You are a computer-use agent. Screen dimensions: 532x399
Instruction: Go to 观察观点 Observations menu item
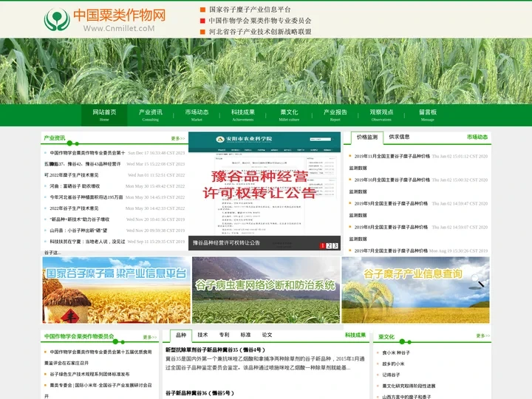click(x=381, y=115)
